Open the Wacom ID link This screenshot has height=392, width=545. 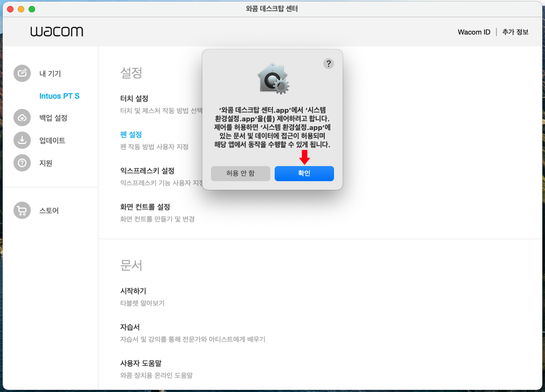[474, 32]
